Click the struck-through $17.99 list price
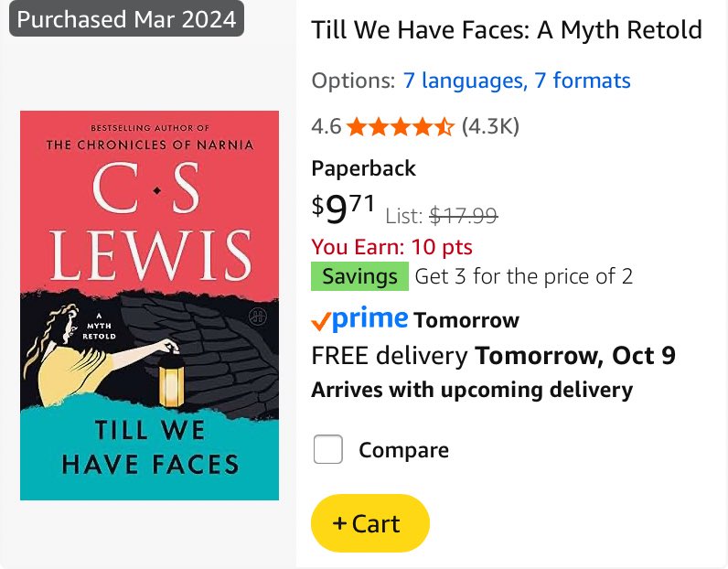Image resolution: width=728 pixels, height=569 pixels. tap(464, 216)
